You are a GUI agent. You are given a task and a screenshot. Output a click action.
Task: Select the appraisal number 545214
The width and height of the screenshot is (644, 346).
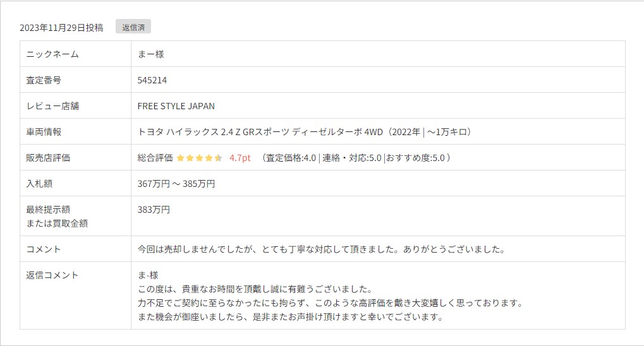pos(152,80)
